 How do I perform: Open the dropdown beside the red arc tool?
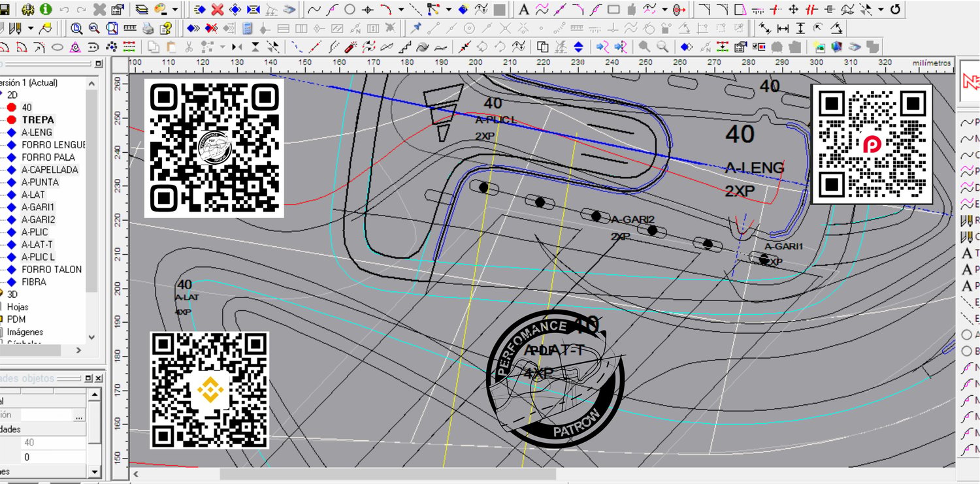click(x=400, y=10)
